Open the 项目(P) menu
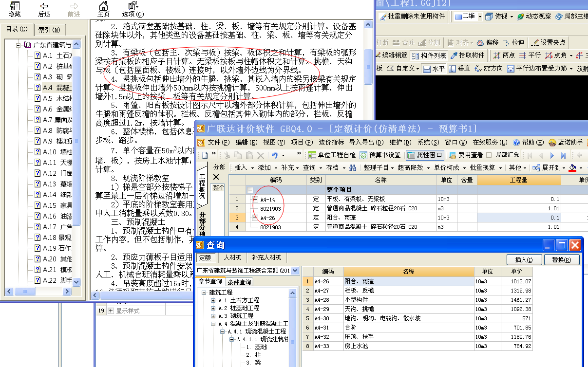 (302, 143)
